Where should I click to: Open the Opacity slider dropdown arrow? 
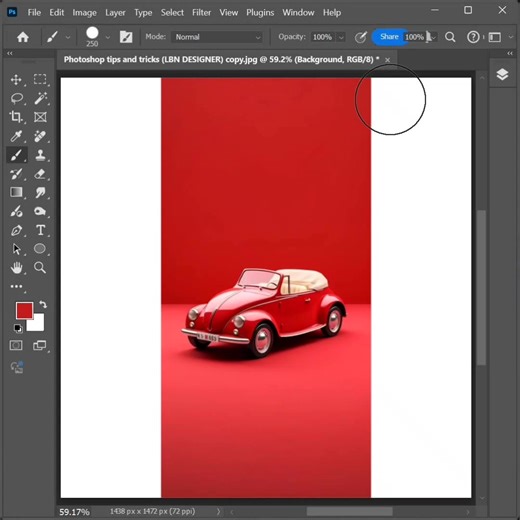tap(341, 37)
